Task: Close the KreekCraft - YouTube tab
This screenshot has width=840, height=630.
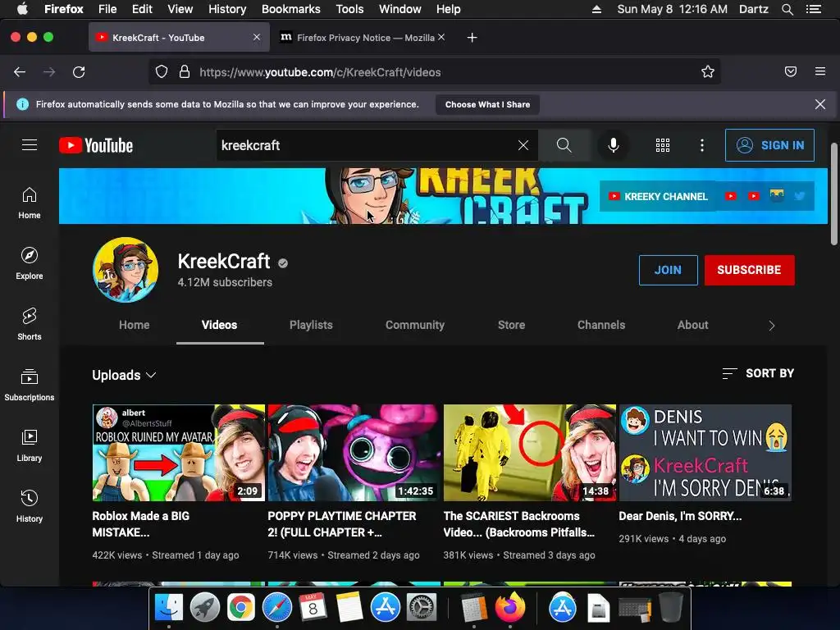Action: [257, 38]
